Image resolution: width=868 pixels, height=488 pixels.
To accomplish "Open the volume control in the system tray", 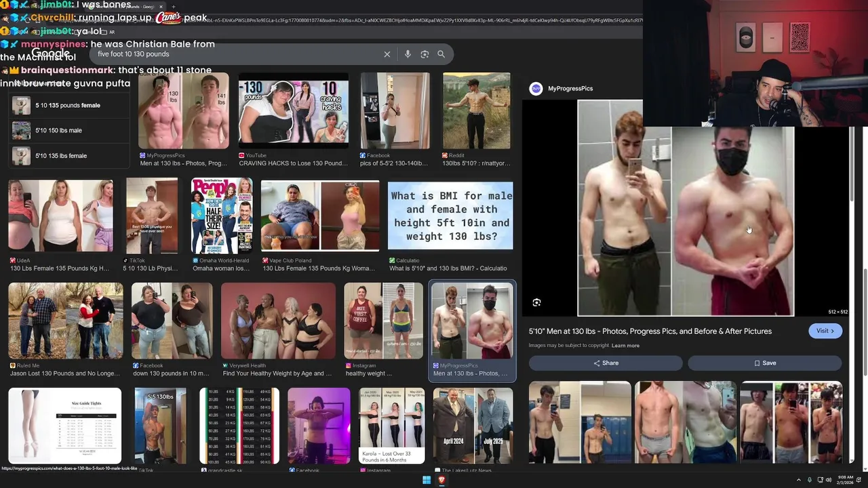I will point(829,480).
